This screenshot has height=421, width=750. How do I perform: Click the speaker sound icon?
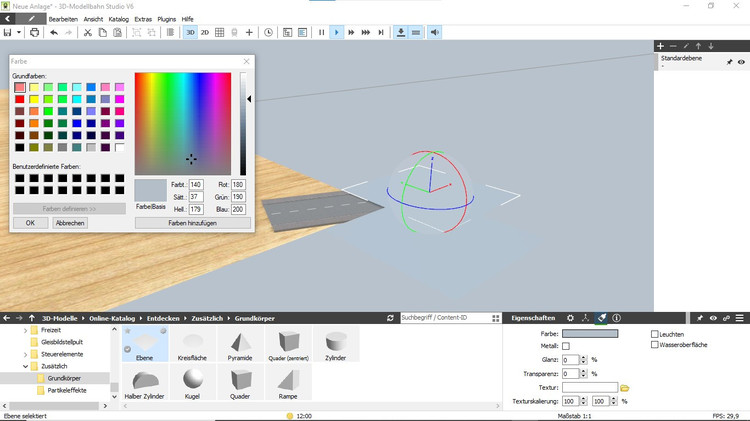[435, 32]
